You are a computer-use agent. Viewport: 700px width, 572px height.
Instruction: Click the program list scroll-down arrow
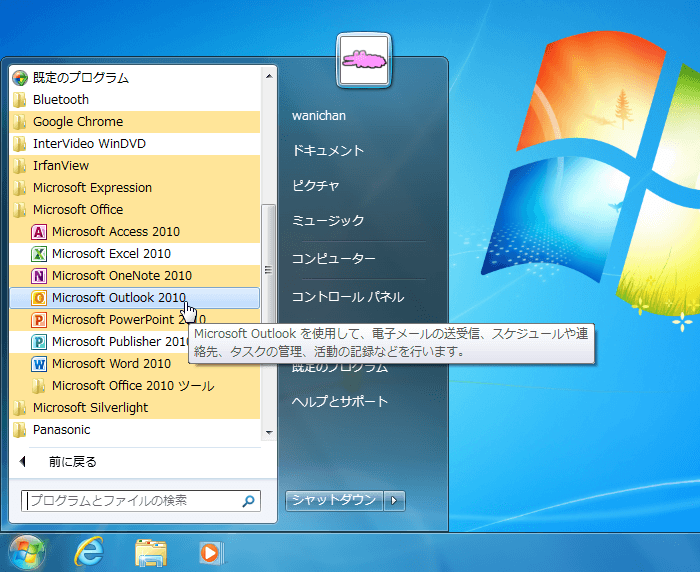(269, 432)
